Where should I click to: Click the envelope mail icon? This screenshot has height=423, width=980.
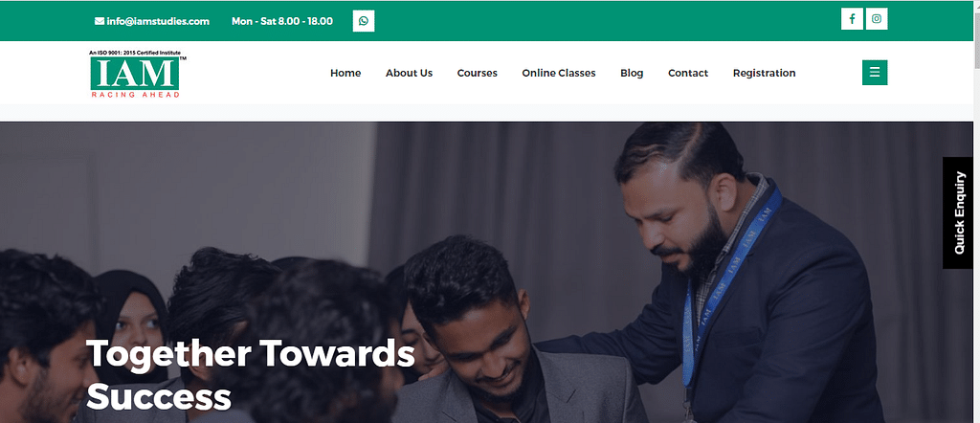click(100, 21)
